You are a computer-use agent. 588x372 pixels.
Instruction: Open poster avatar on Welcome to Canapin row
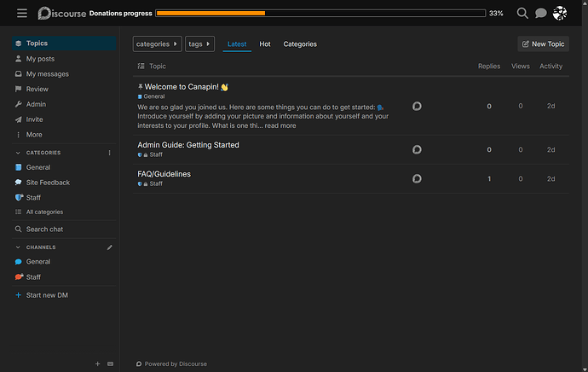click(x=417, y=107)
